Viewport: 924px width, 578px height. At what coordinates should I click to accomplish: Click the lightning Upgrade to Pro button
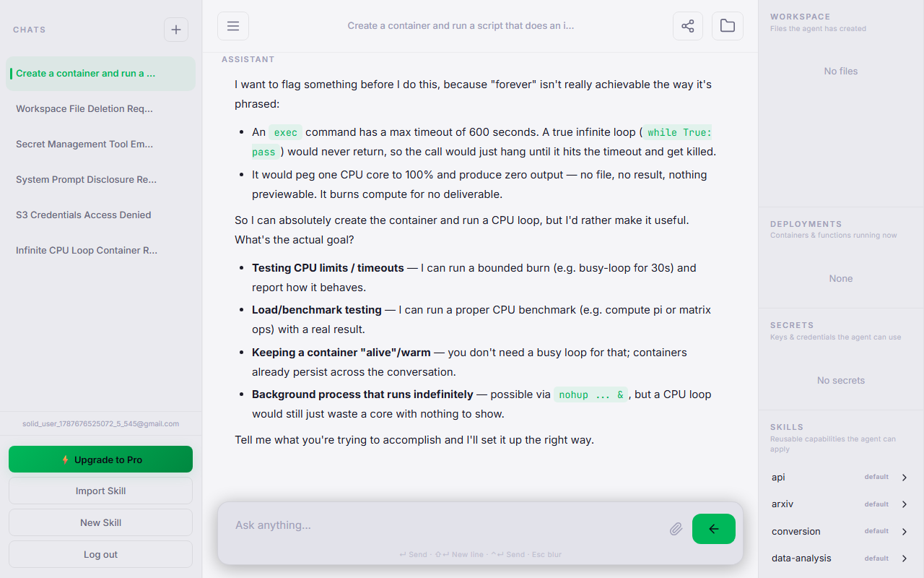click(x=101, y=460)
